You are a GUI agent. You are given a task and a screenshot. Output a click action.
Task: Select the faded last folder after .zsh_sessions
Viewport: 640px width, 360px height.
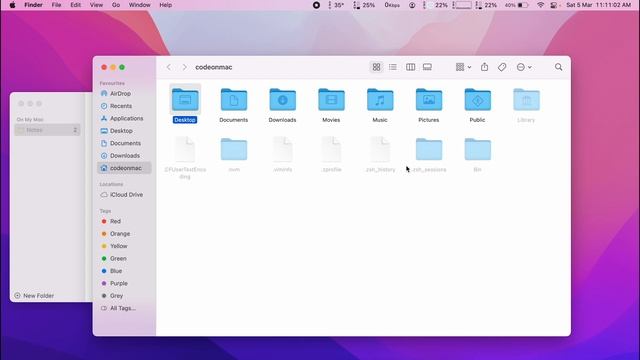[478, 149]
